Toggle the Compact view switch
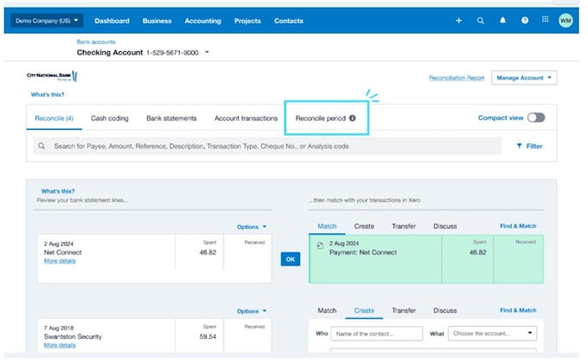Image resolution: width=588 pixels, height=364 pixels. [x=536, y=118]
